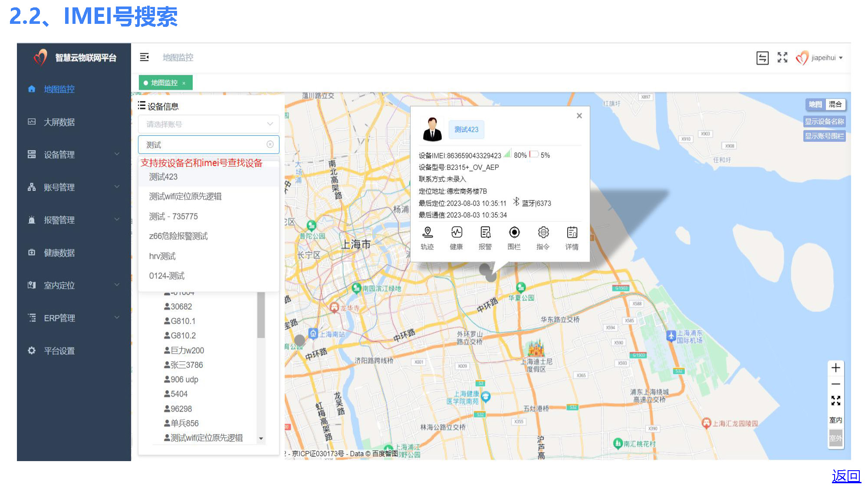This screenshot has width=868, height=488.
Task: Close the device info popup
Action: coord(579,116)
